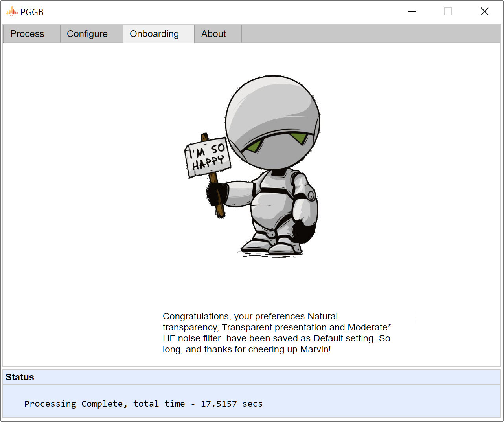504x422 pixels.
Task: Click the disabled maximize button
Action: 448,12
